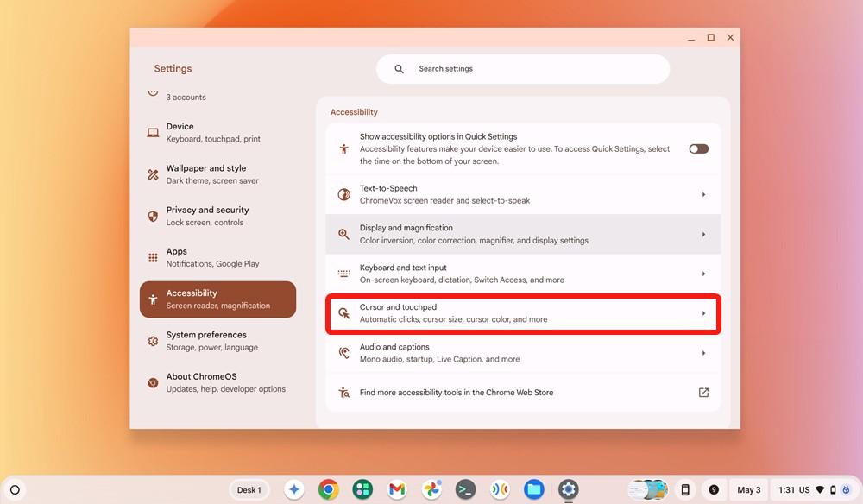Click the Privacy and security shield icon

[x=153, y=217]
